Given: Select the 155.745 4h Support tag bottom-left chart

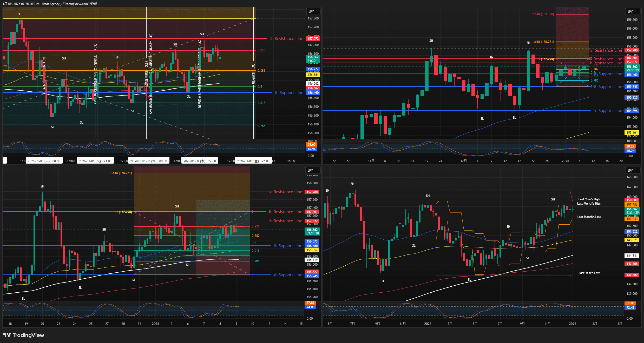Looking at the screenshot, I should coord(312,276).
